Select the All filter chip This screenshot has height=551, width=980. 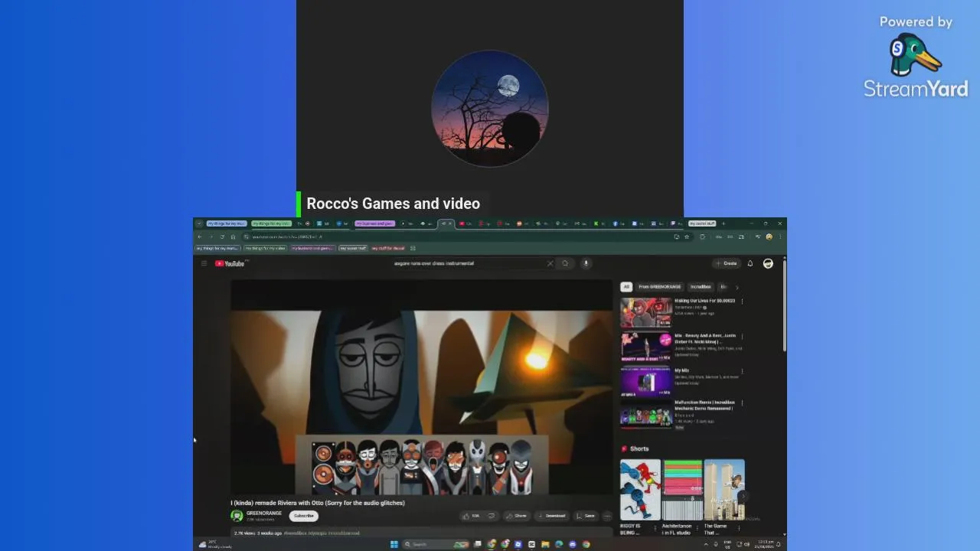tap(626, 287)
